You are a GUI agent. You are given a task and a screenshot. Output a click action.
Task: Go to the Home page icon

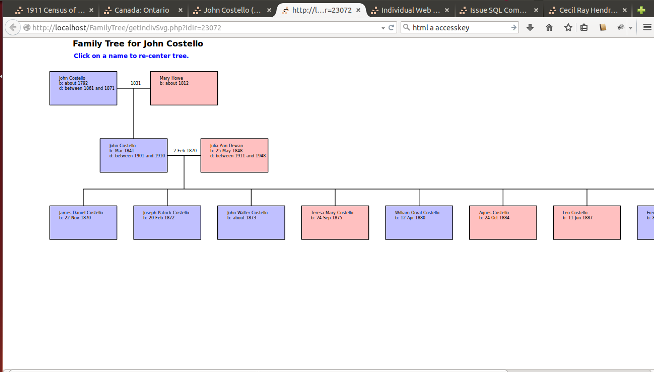[x=549, y=28]
